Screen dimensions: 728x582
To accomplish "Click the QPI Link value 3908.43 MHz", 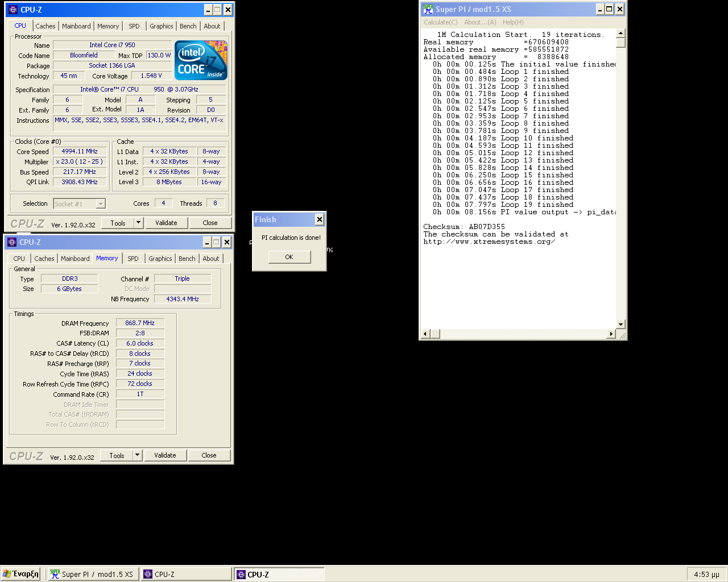I will click(x=80, y=182).
